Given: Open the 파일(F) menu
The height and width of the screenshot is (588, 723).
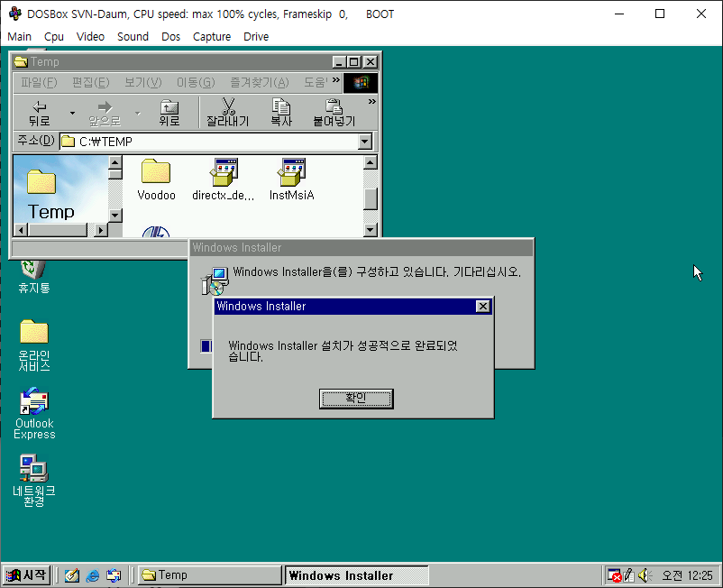Looking at the screenshot, I should (x=39, y=83).
